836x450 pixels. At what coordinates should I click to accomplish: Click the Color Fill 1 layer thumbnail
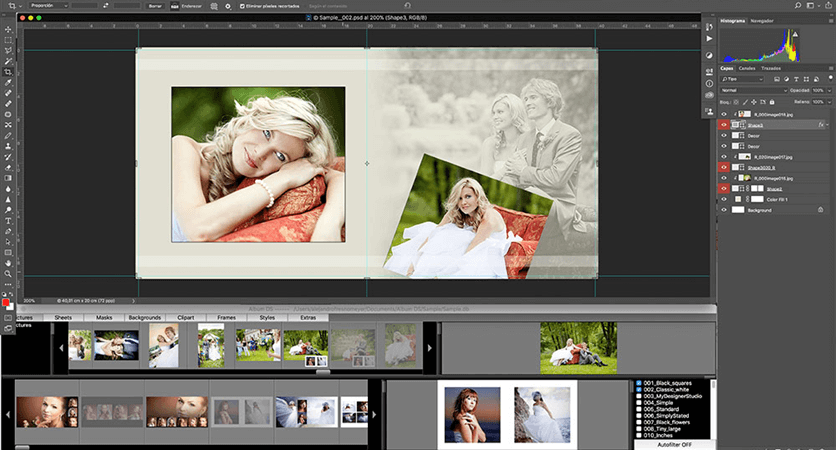tap(738, 199)
